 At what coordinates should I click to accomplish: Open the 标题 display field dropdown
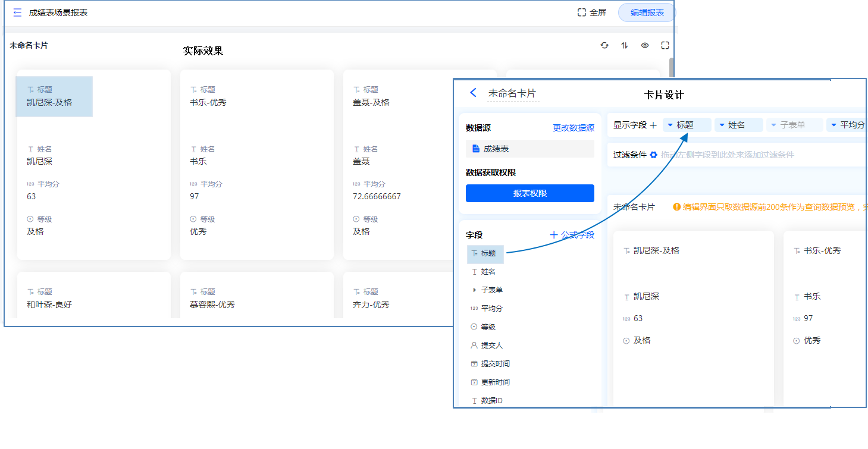670,125
